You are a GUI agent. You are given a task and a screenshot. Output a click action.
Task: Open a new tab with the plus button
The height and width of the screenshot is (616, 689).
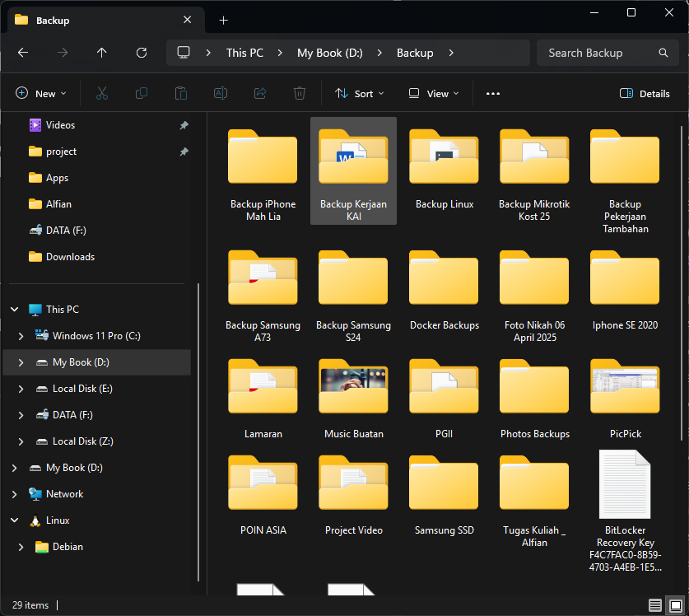(x=223, y=19)
